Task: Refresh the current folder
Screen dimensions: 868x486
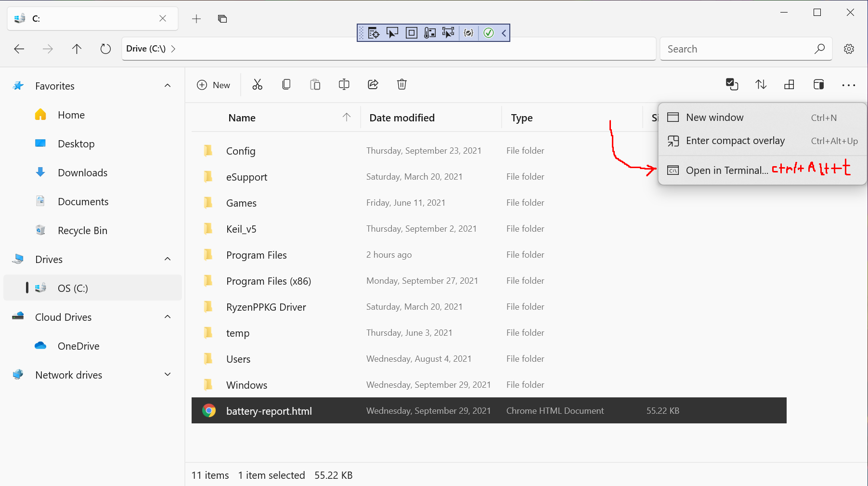Action: click(x=105, y=49)
